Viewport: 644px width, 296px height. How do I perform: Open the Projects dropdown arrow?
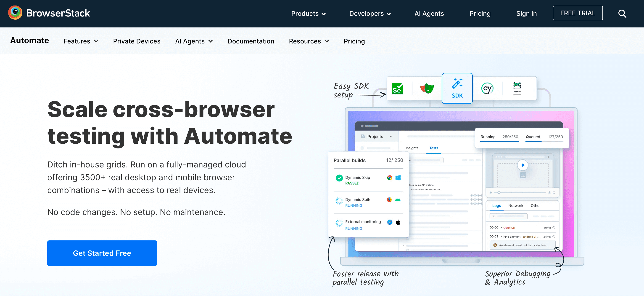click(391, 137)
